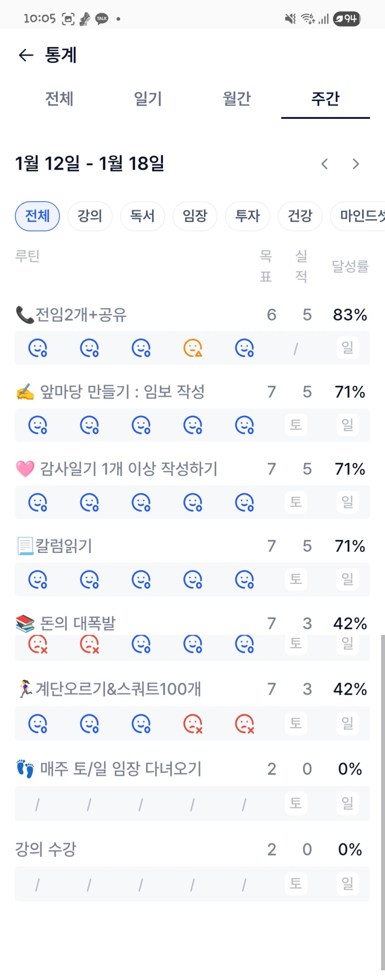
Task: Tap last red failed face in 계단오르기&스쿼트100개
Action: [244, 724]
